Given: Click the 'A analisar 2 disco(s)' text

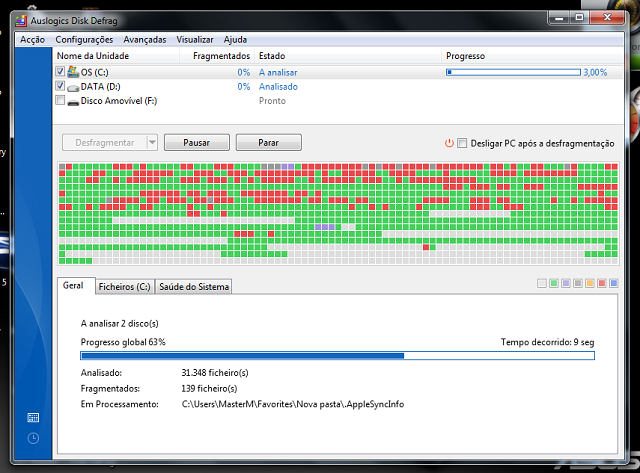Looking at the screenshot, I should click(x=120, y=324).
